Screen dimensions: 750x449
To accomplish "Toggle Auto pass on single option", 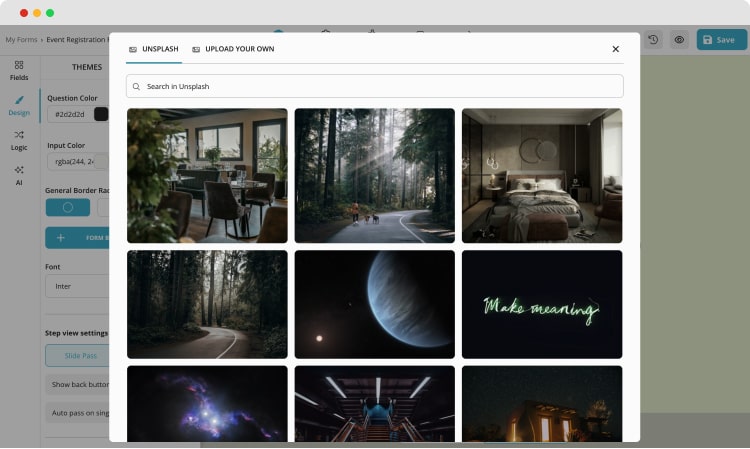I will click(x=77, y=413).
